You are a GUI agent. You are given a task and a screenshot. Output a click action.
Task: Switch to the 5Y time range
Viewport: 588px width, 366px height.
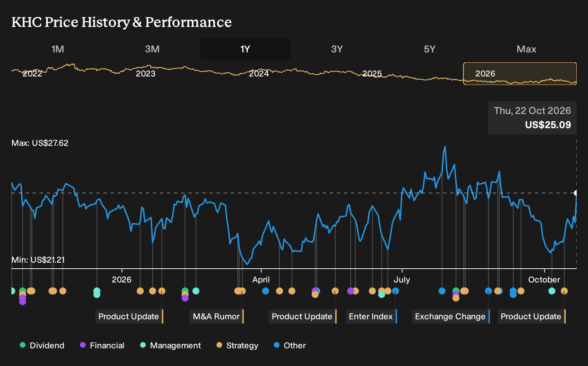430,49
